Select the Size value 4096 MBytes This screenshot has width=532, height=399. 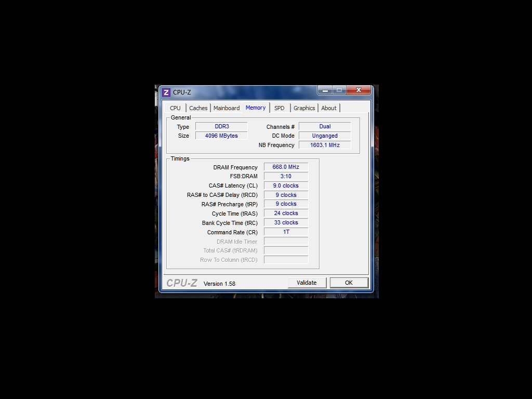[221, 136]
